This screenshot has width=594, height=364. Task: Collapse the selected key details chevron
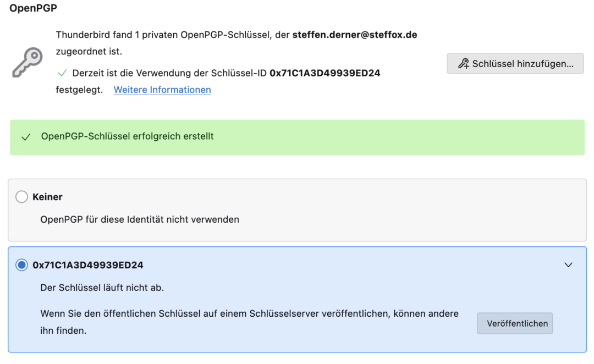(568, 265)
